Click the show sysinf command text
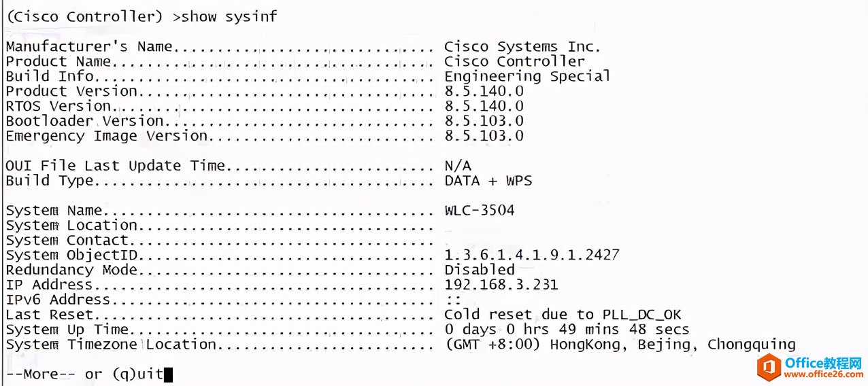The image size is (868, 386). click(x=224, y=16)
